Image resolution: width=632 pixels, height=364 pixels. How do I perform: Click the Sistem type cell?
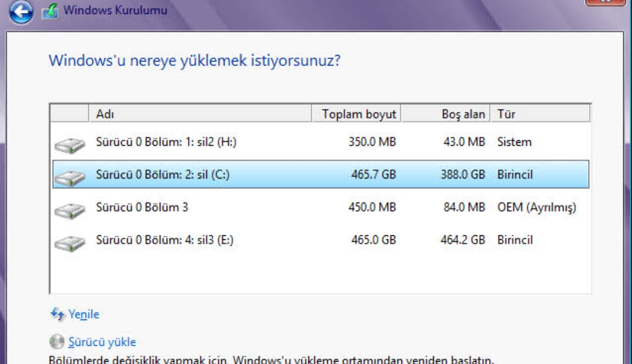[x=514, y=142]
